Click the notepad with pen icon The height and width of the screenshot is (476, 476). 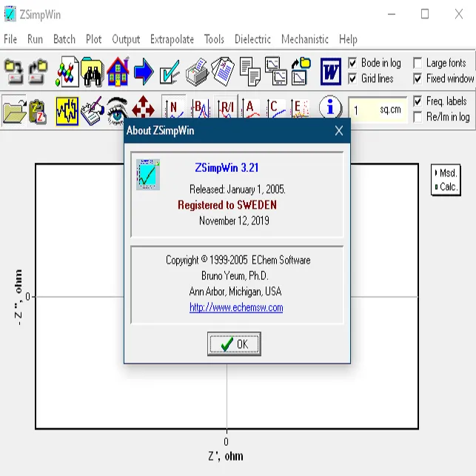click(x=93, y=111)
